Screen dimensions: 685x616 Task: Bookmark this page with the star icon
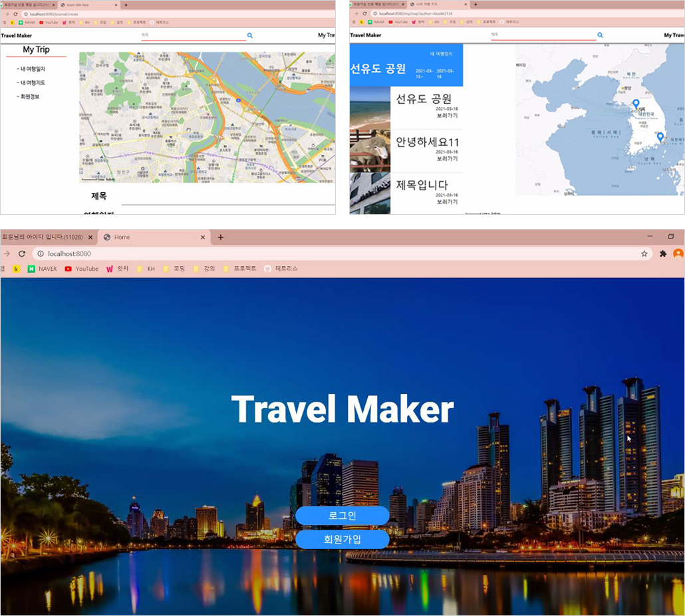[644, 254]
